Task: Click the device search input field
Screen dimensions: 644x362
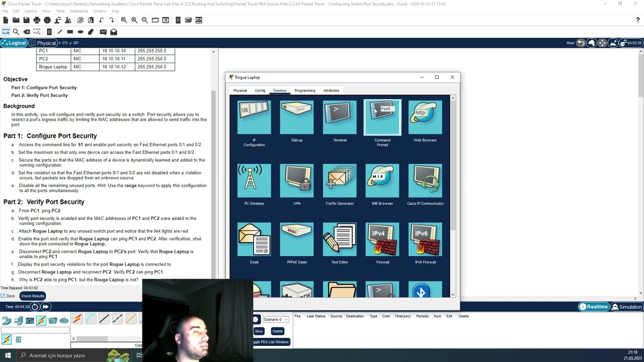Action: pyautogui.click(x=35, y=330)
